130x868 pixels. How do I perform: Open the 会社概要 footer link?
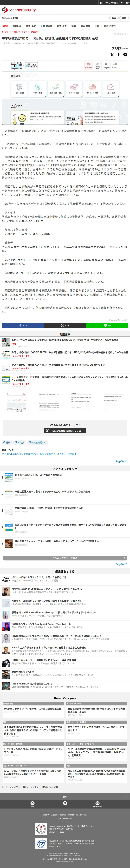pyautogui.click(x=63, y=814)
